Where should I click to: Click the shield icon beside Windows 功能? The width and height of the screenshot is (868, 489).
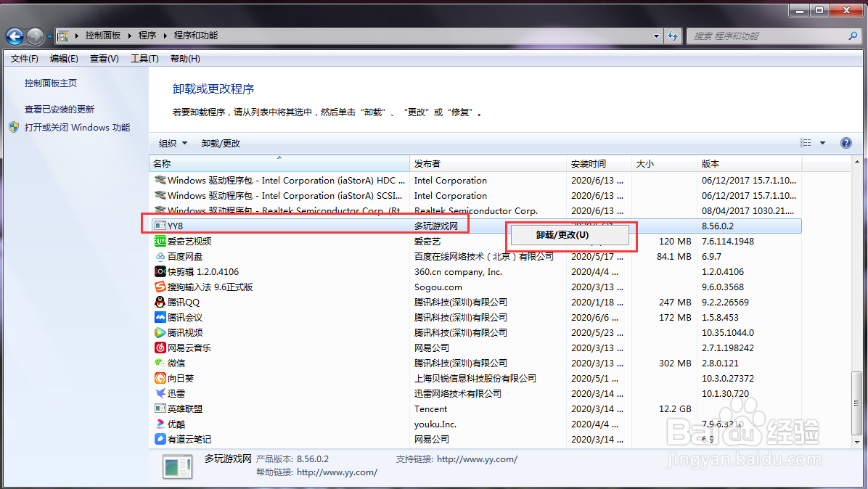tap(14, 127)
